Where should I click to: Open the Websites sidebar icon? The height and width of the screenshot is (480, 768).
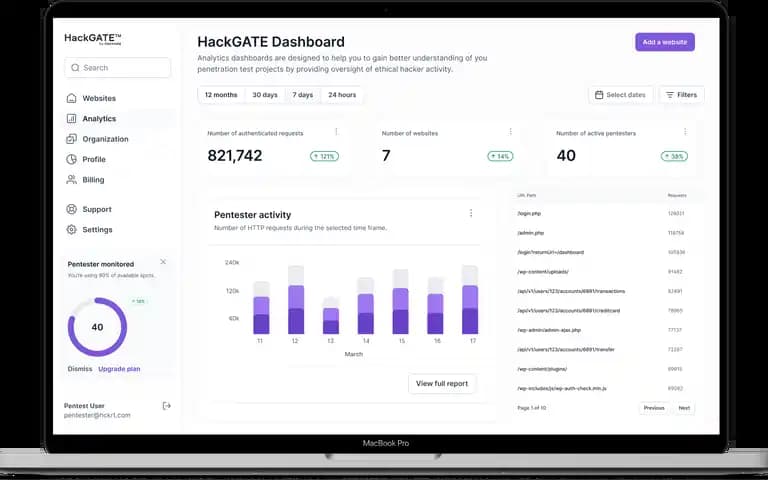coord(72,98)
